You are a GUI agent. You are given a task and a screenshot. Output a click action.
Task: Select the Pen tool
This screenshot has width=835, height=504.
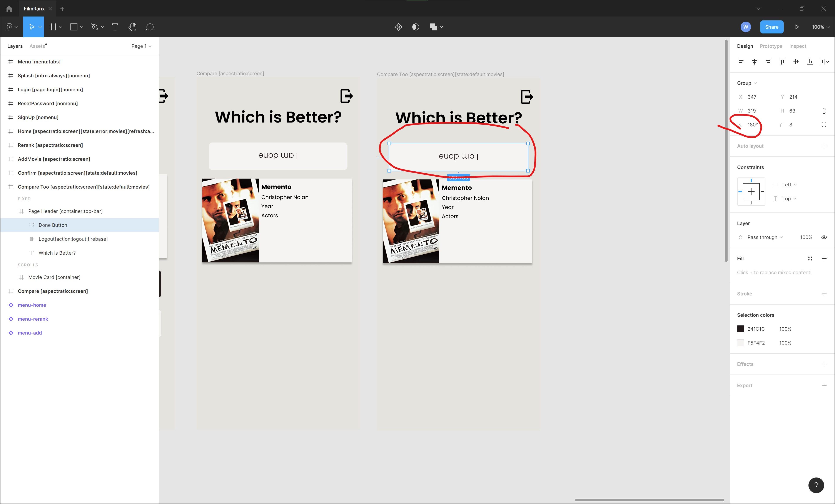click(95, 27)
